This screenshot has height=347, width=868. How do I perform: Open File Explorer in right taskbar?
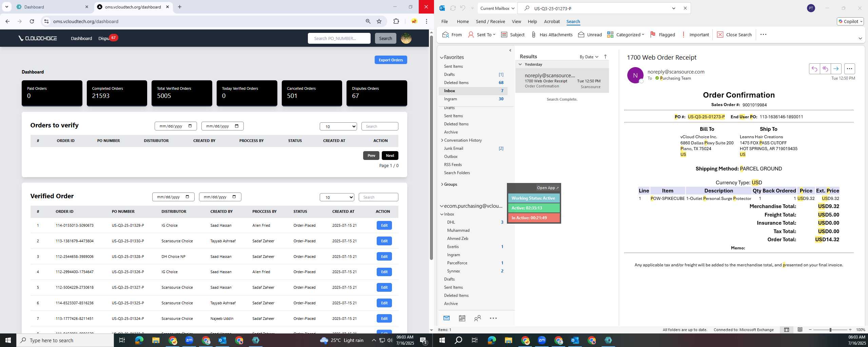coord(508,340)
